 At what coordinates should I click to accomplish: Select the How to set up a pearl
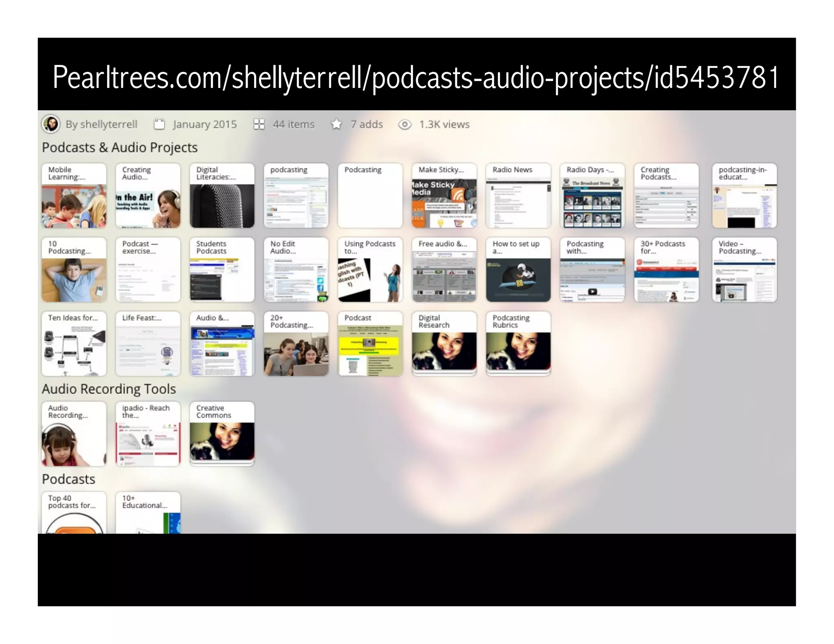[x=518, y=270]
